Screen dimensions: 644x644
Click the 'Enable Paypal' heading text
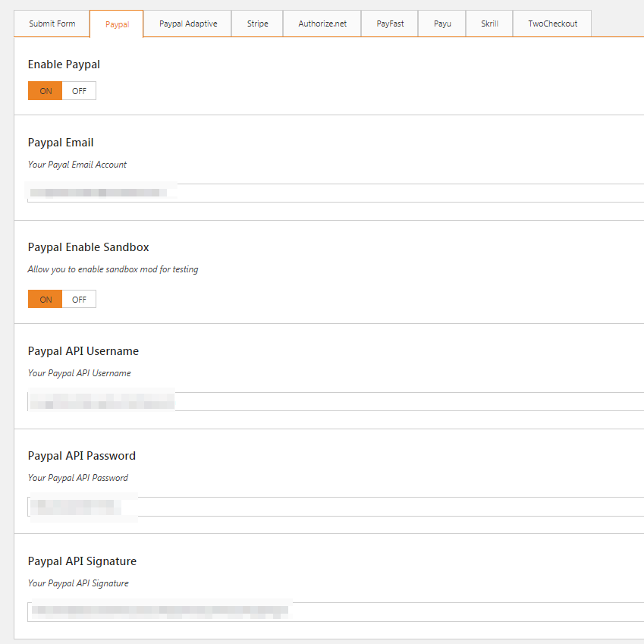(64, 64)
